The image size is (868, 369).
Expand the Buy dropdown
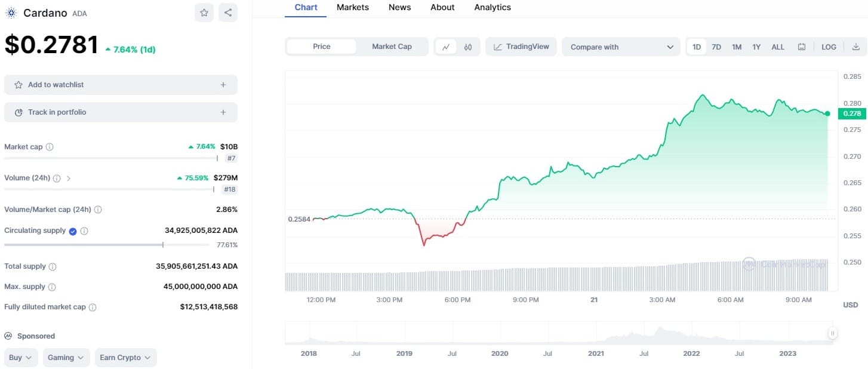click(21, 358)
